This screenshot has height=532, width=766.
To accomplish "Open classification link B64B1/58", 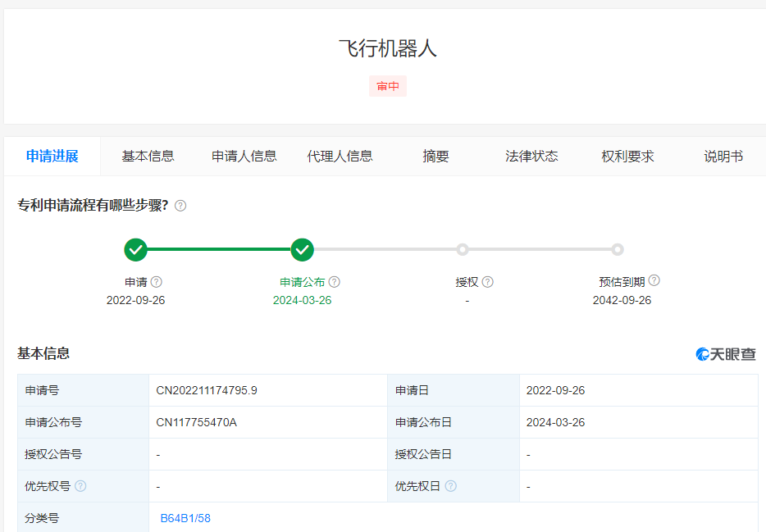I will click(185, 518).
